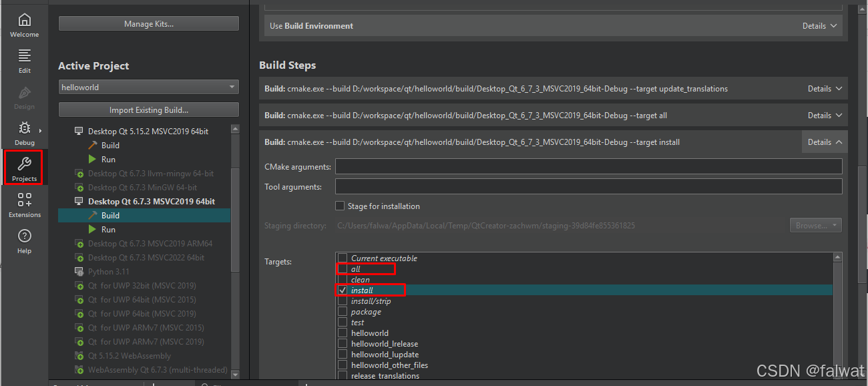
Task: Click add icon for MSVC2022 64bit kit
Action: click(x=79, y=258)
